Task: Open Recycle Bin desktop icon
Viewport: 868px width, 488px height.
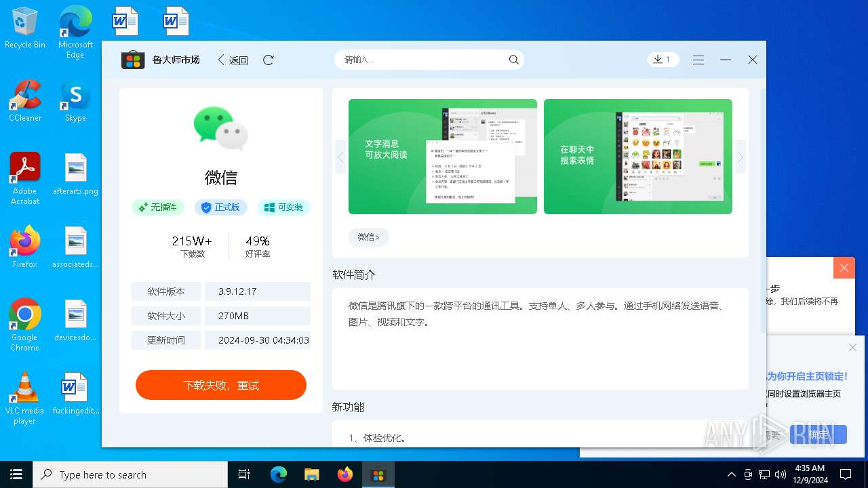Action: [25, 28]
